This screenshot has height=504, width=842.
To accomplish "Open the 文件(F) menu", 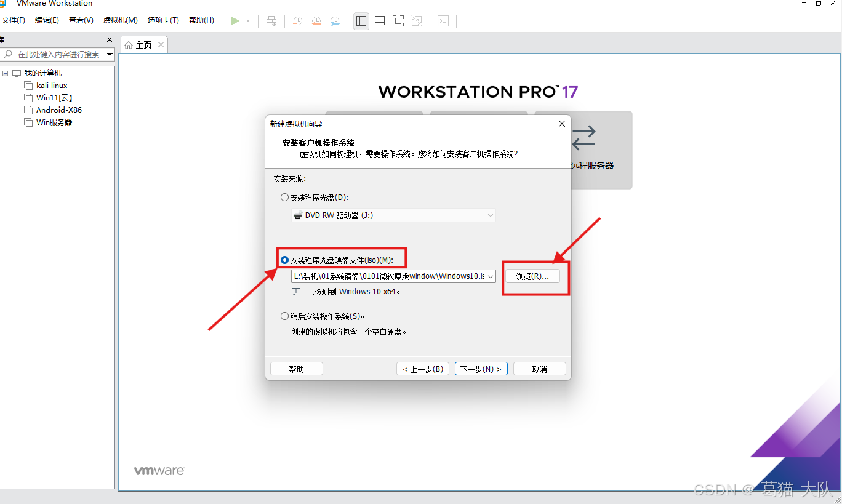I will (13, 20).
